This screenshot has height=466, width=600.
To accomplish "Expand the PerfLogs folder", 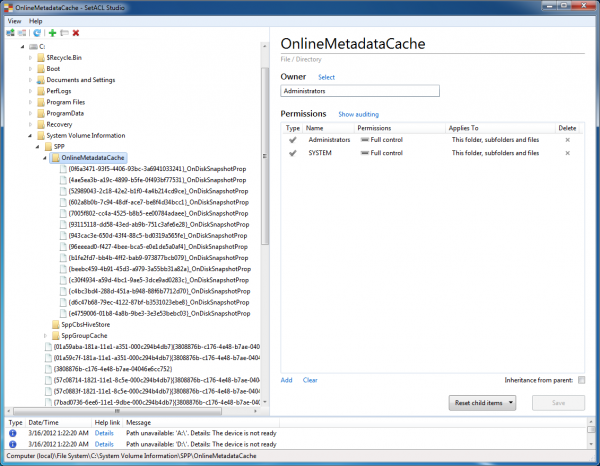I will click(x=30, y=91).
